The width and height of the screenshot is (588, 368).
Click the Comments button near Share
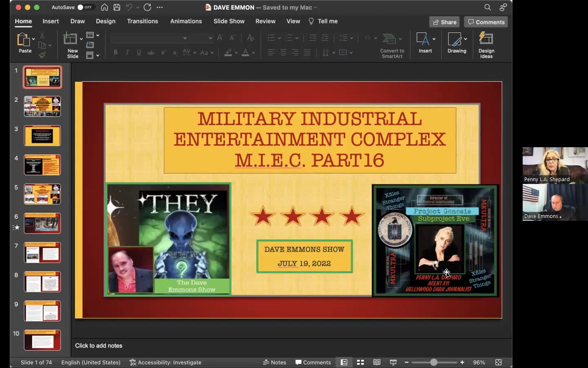486,22
